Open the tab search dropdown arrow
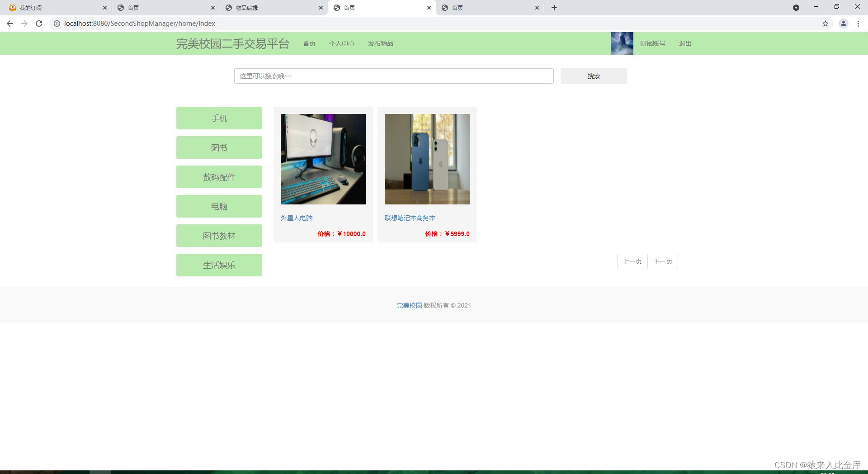Image resolution: width=868 pixels, height=474 pixels. [x=796, y=8]
